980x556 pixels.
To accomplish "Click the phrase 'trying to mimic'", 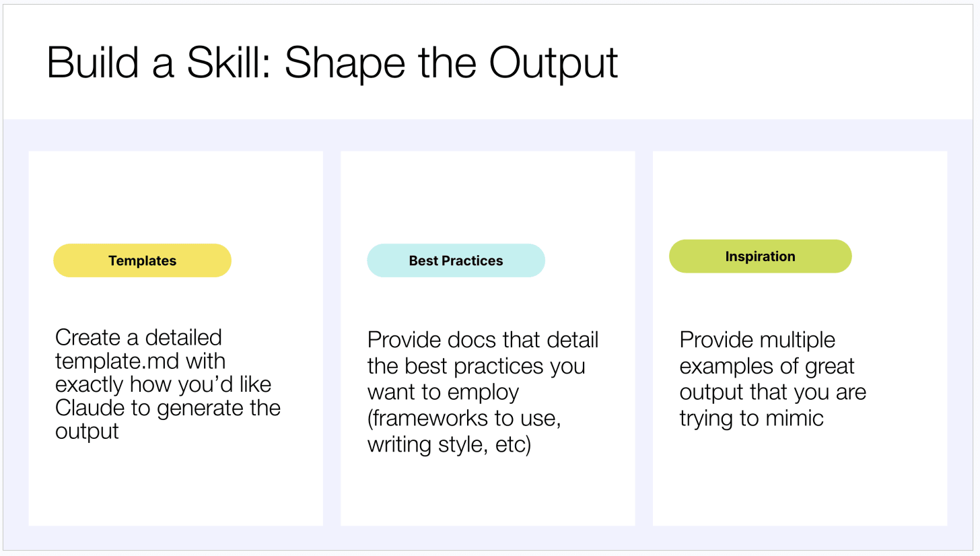I will click(x=751, y=418).
